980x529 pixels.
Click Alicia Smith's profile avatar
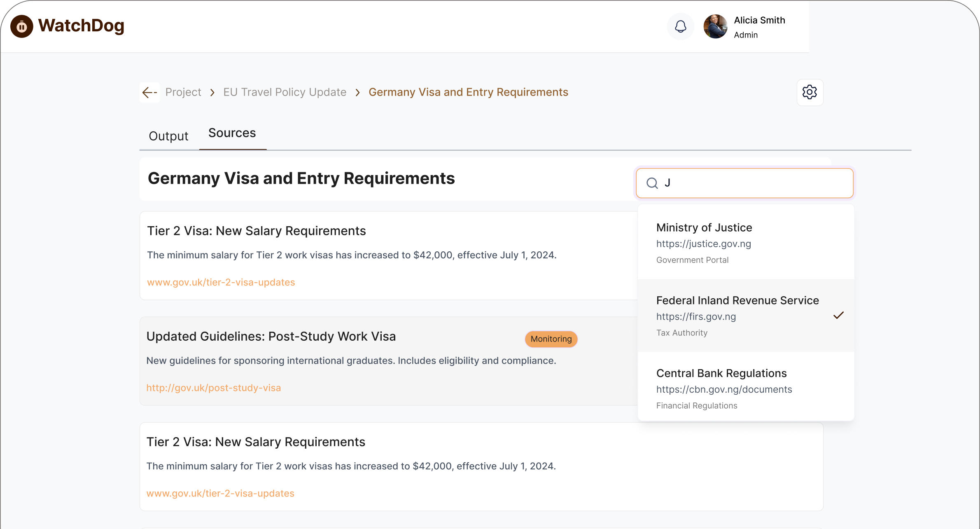coord(715,26)
